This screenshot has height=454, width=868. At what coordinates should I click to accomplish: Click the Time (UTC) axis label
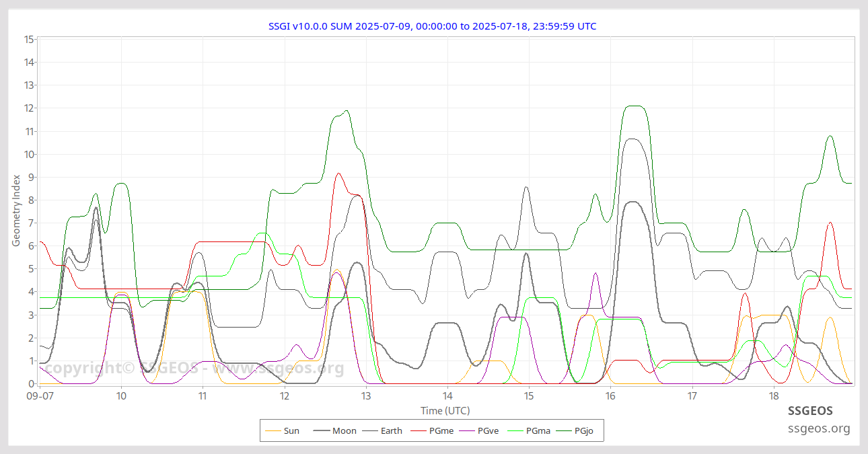(445, 410)
